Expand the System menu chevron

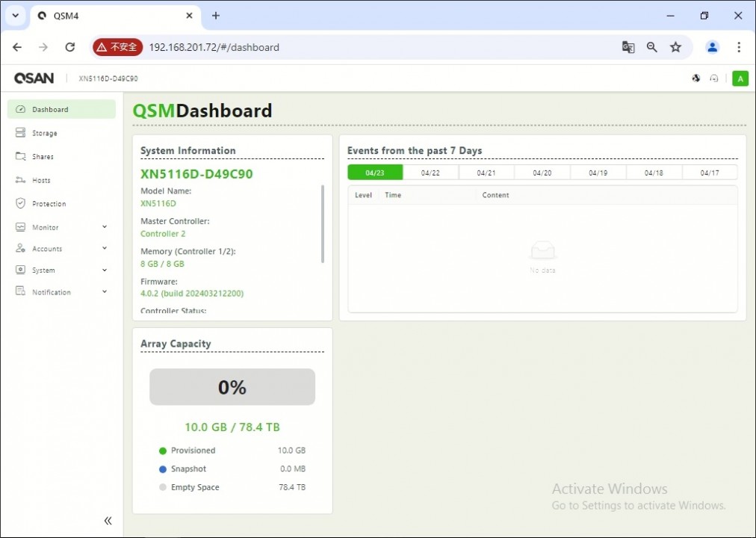(105, 270)
